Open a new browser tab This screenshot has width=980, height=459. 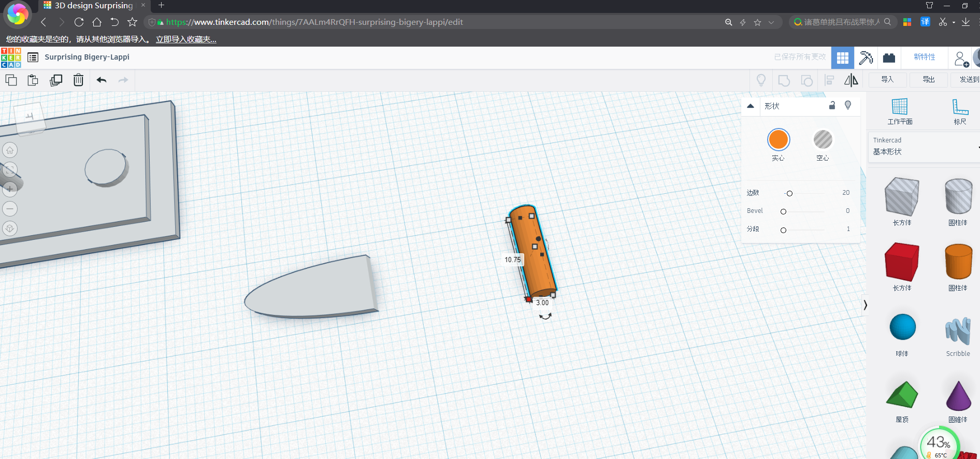pyautogui.click(x=161, y=5)
